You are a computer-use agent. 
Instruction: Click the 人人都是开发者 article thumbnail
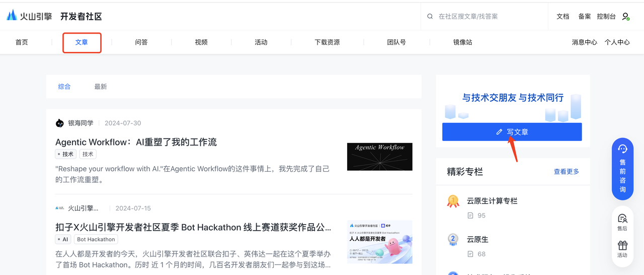(380, 242)
